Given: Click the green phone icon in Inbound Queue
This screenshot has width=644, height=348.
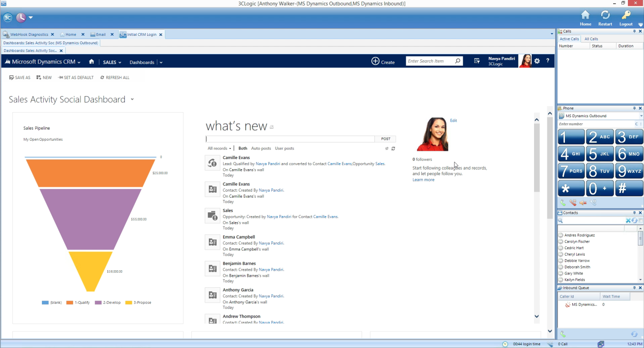Looking at the screenshot, I should pos(563,334).
